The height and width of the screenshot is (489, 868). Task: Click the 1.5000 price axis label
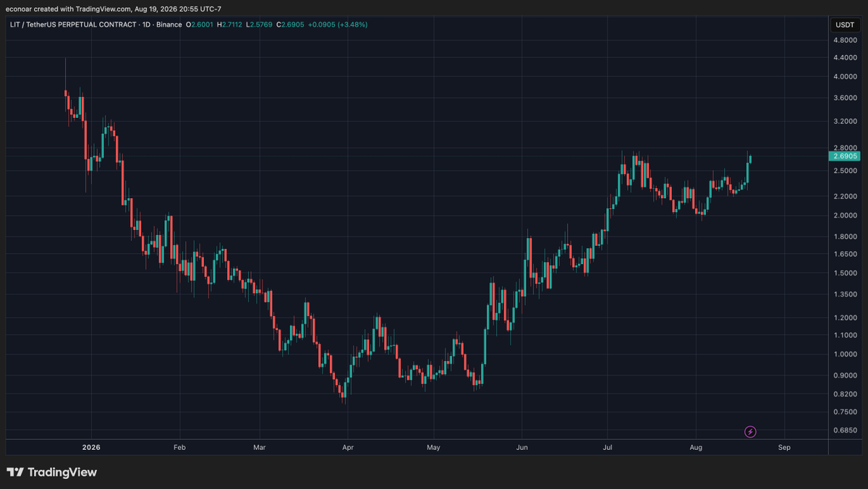pyautogui.click(x=845, y=273)
